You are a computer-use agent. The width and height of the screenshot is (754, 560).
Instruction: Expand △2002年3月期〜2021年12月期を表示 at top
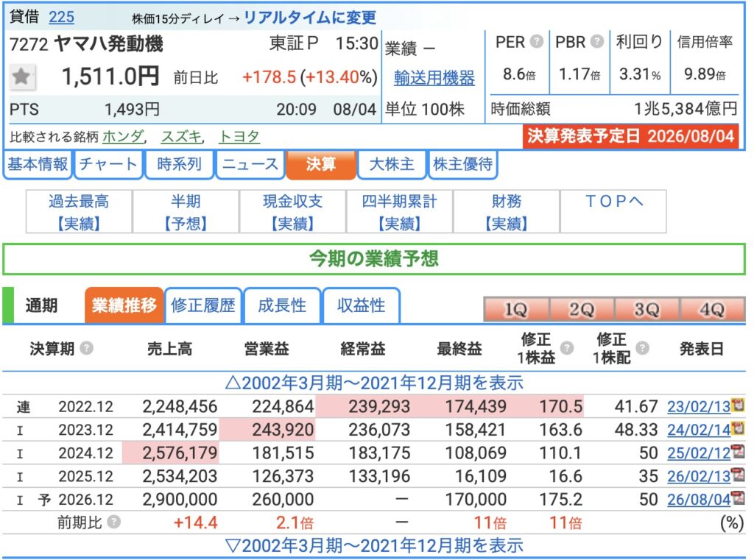(374, 383)
